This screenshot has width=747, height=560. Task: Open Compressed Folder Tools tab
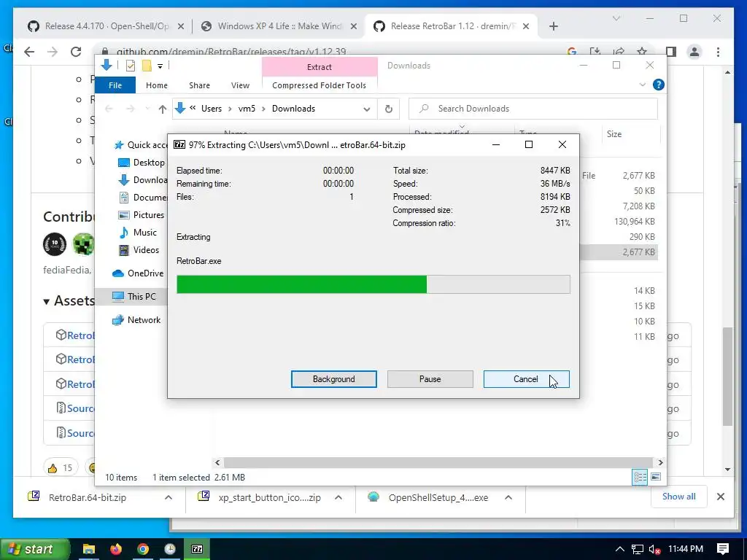(x=320, y=85)
